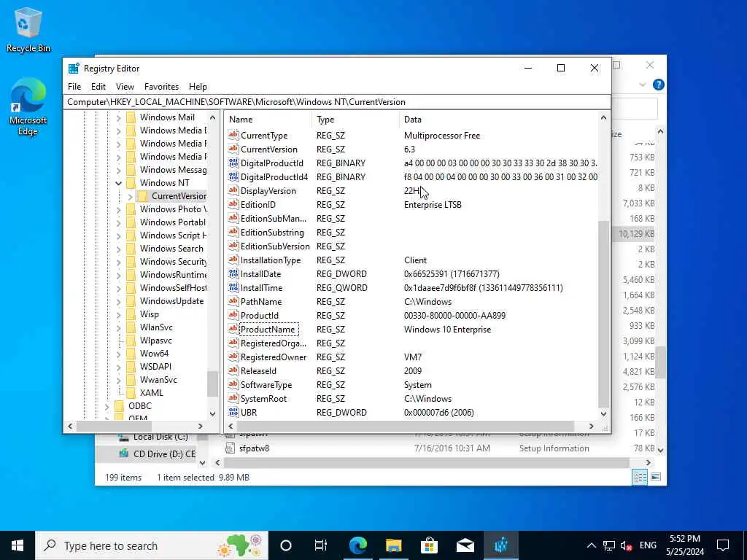Expand the Windows Search key

[x=118, y=249]
